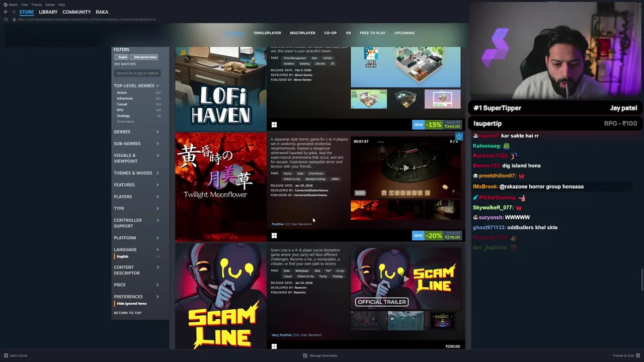Go back with the navigation back arrow
This screenshot has height=362, width=644.
(x=6, y=12)
